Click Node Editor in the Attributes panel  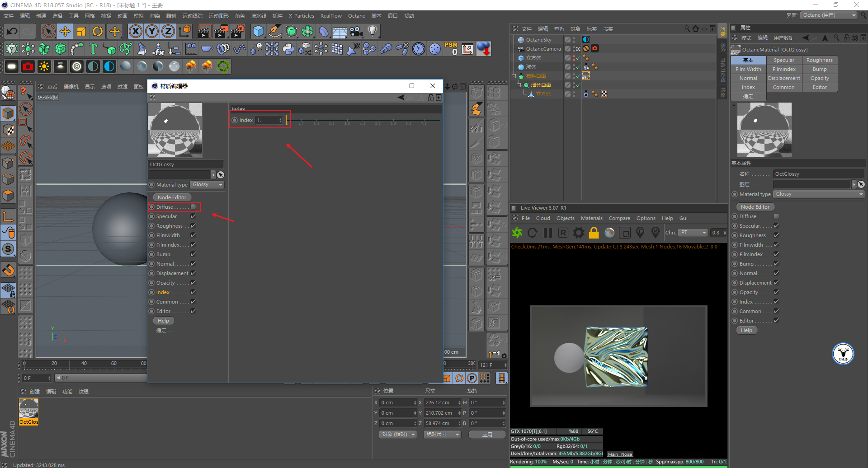click(755, 207)
